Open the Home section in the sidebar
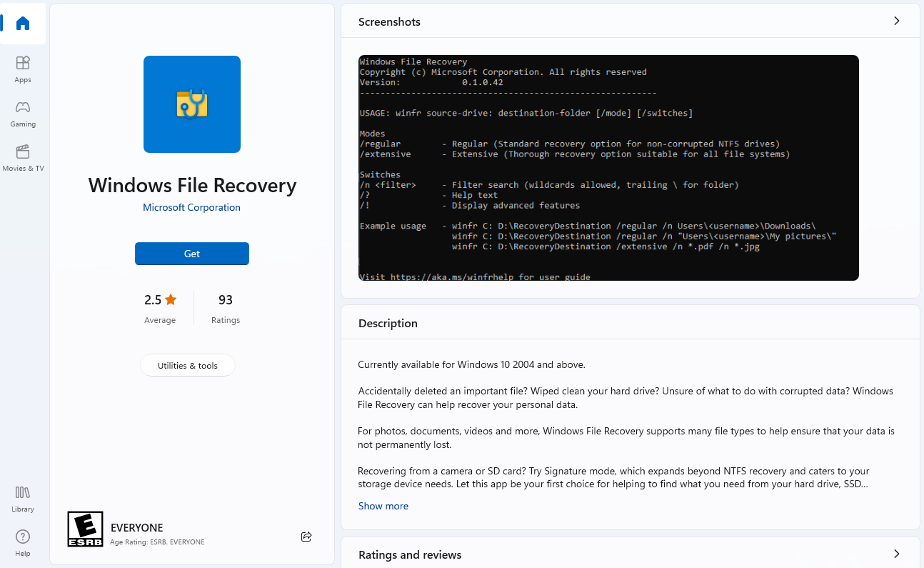 (22, 24)
